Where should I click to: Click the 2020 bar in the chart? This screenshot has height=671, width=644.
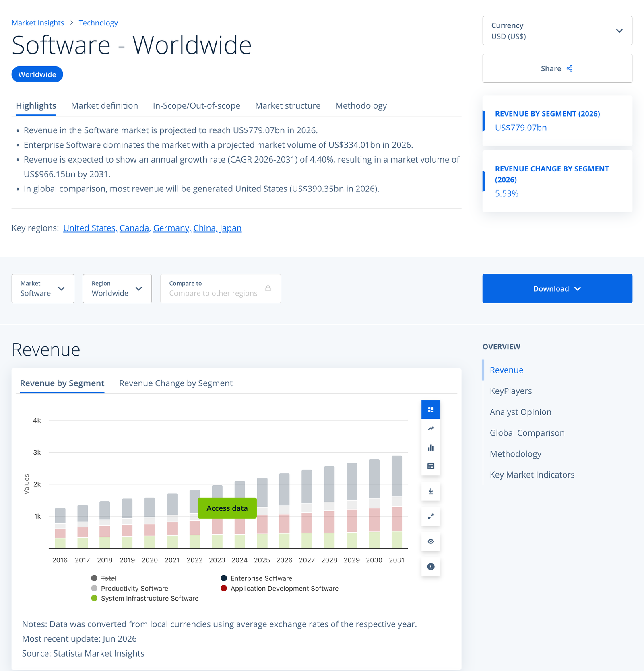click(x=150, y=523)
